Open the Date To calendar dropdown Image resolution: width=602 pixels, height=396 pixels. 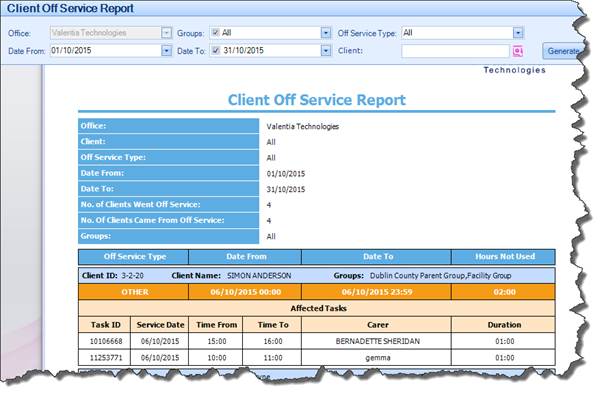[x=326, y=50]
